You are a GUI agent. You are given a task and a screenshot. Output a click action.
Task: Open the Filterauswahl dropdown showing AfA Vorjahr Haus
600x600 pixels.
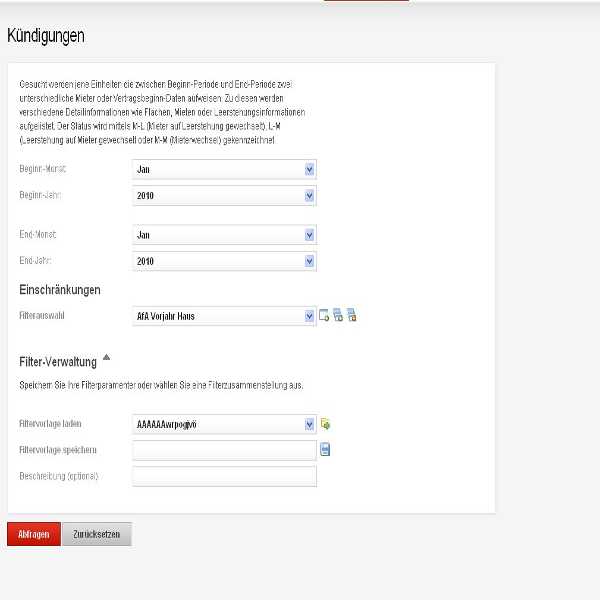tap(224, 316)
